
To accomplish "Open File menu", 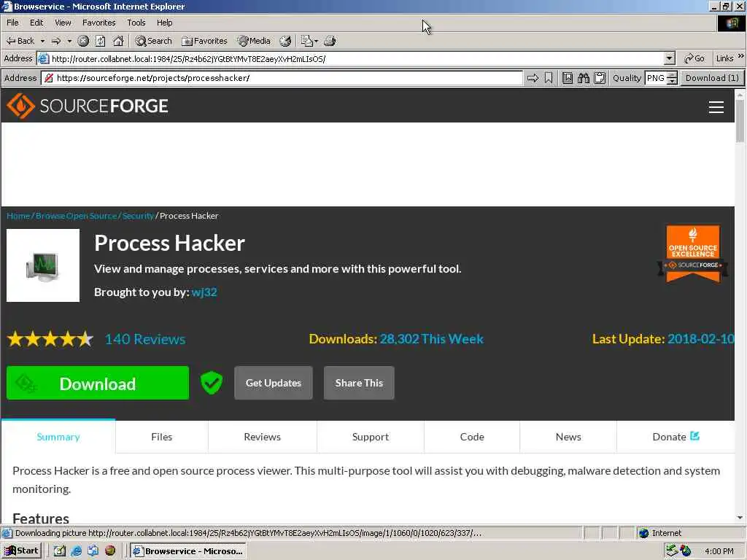I will [12, 23].
